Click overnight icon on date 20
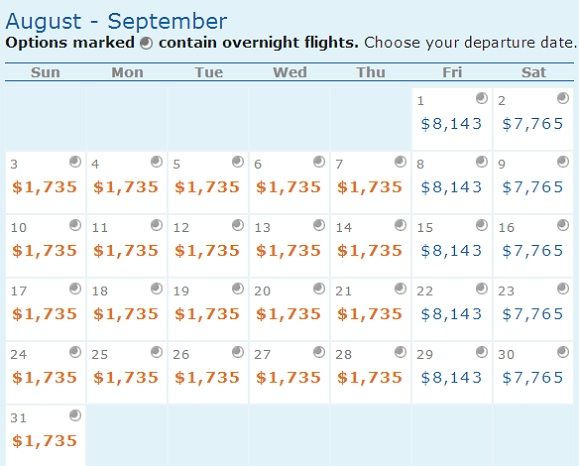579x466 pixels. (319, 289)
